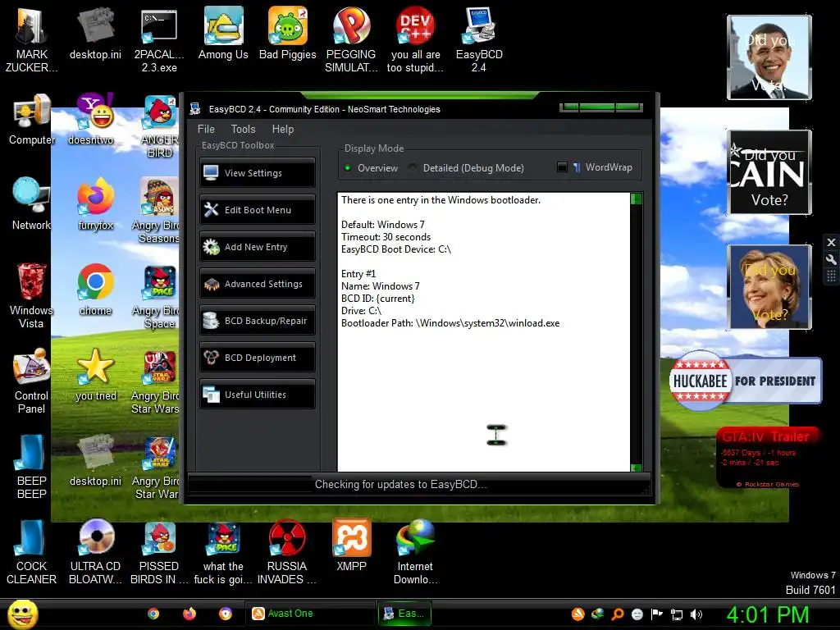The width and height of the screenshot is (840, 630).
Task: Select the ULTRA CD BLOATW... disc icon
Action: [95, 552]
